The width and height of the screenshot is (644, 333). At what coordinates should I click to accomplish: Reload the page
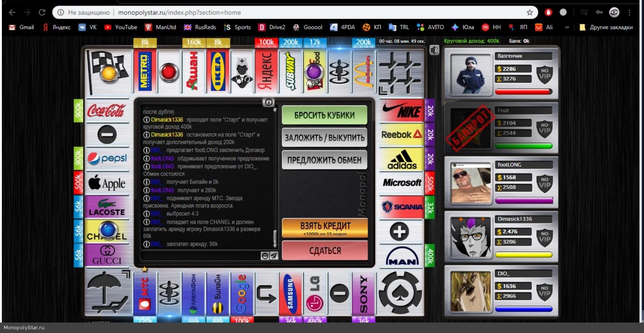tap(42, 12)
